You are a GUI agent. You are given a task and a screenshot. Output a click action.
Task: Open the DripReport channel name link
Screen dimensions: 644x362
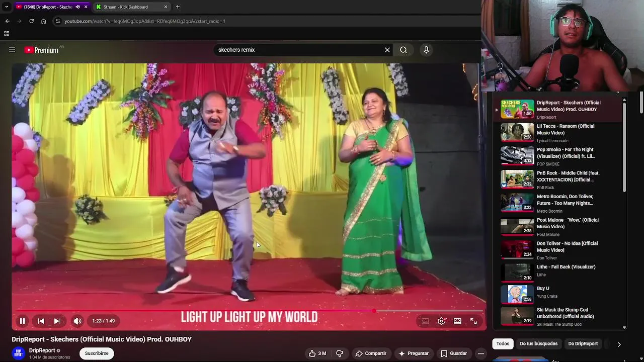[x=42, y=350]
